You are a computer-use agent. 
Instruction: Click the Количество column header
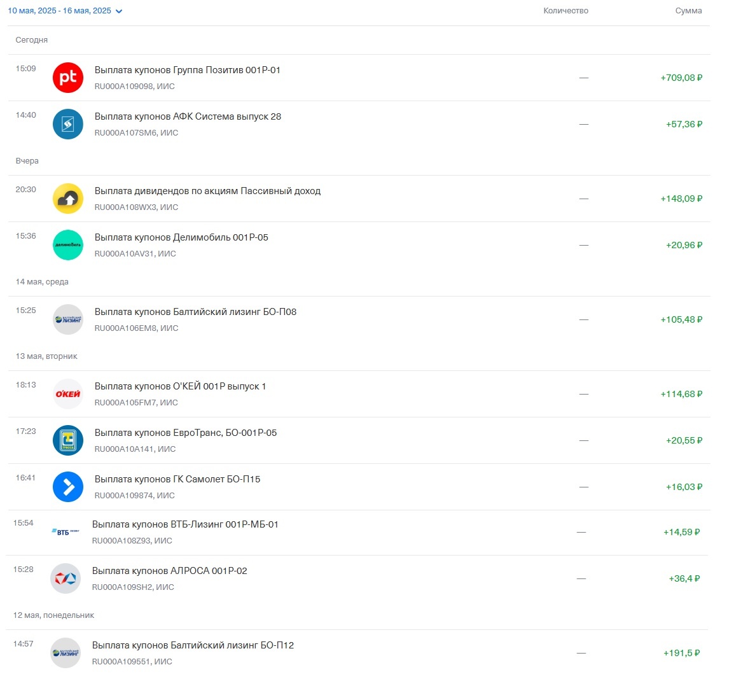[566, 10]
